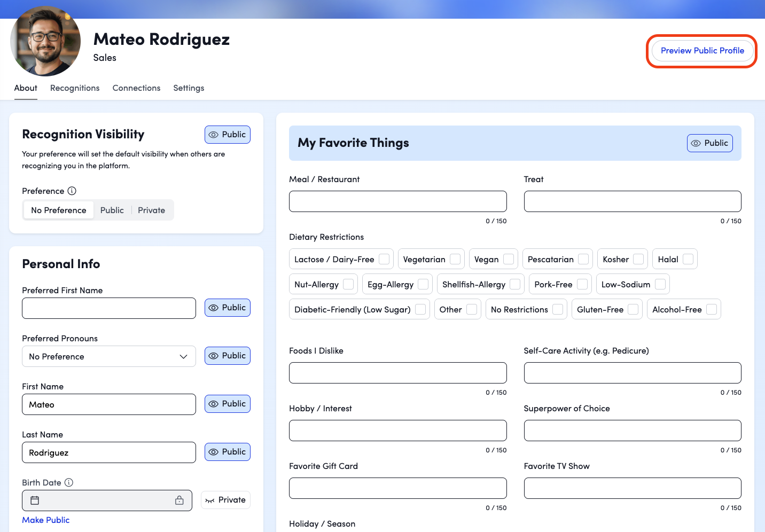Toggle Last Name Public visibility button
This screenshot has height=532, width=765.
(228, 452)
